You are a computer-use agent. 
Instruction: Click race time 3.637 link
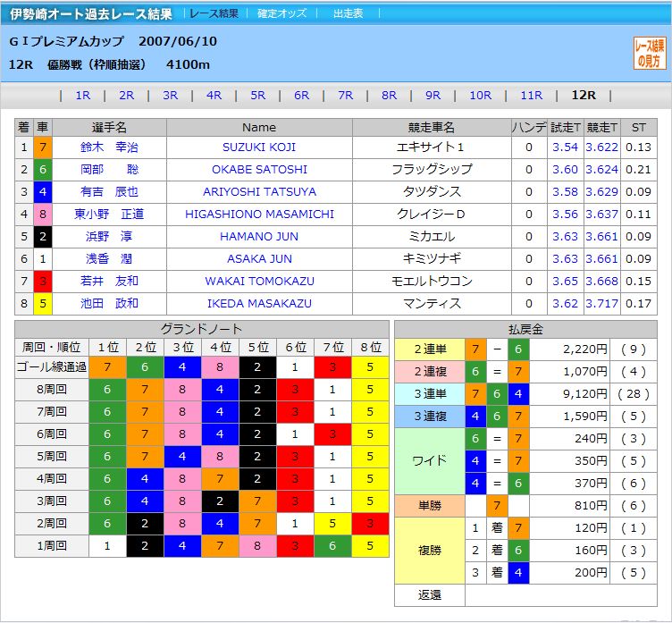tap(601, 215)
